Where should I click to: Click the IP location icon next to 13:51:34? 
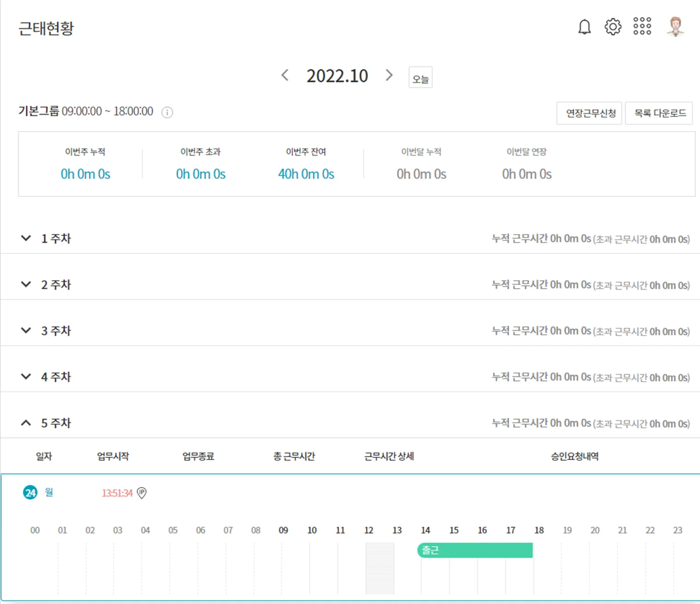142,493
